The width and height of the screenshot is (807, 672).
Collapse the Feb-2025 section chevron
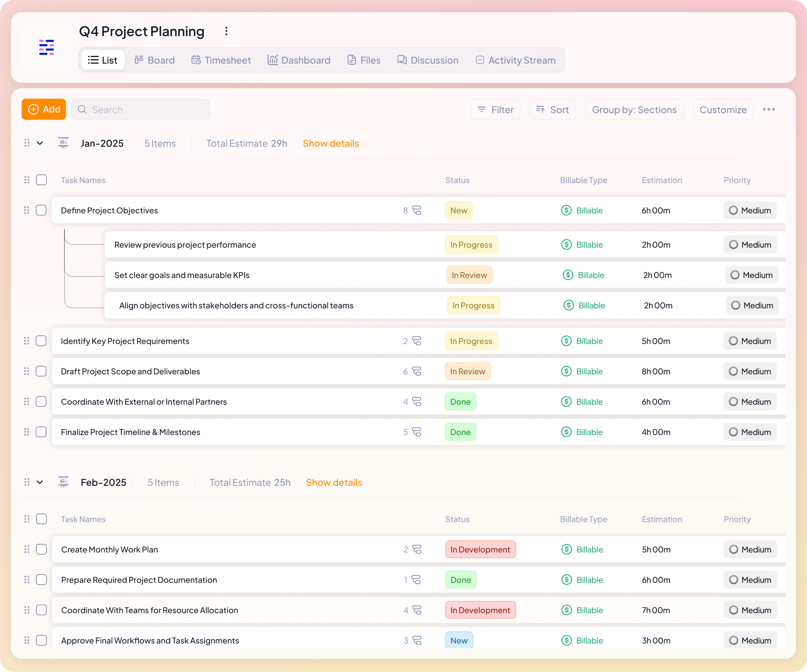pos(40,482)
